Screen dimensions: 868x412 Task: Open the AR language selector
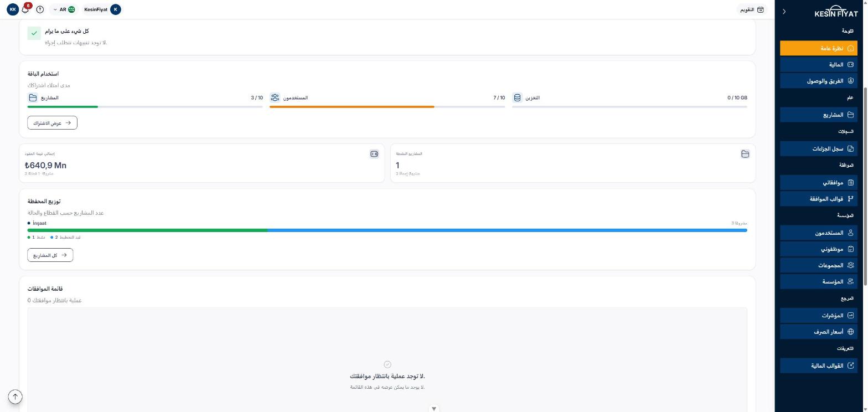pyautogui.click(x=63, y=9)
